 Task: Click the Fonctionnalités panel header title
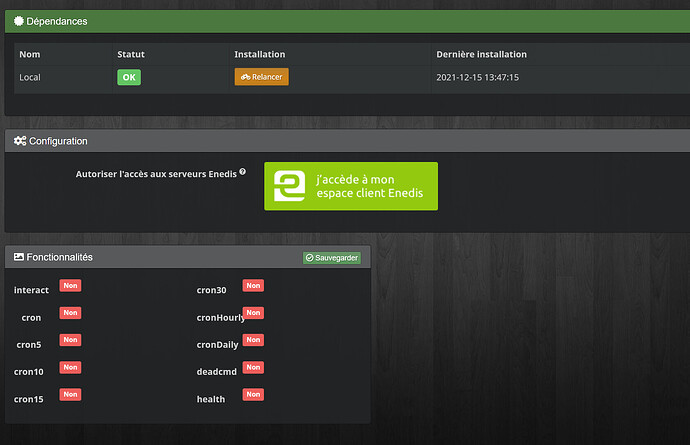(x=59, y=257)
